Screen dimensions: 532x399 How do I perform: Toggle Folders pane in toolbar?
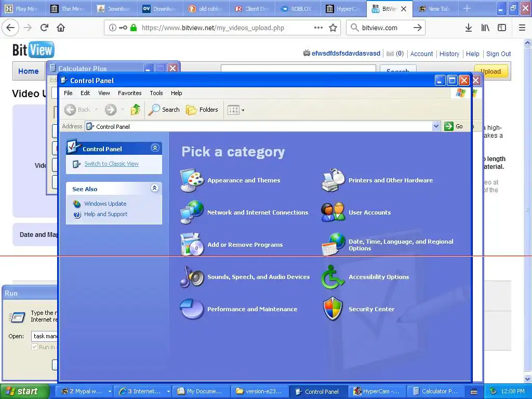click(x=202, y=110)
